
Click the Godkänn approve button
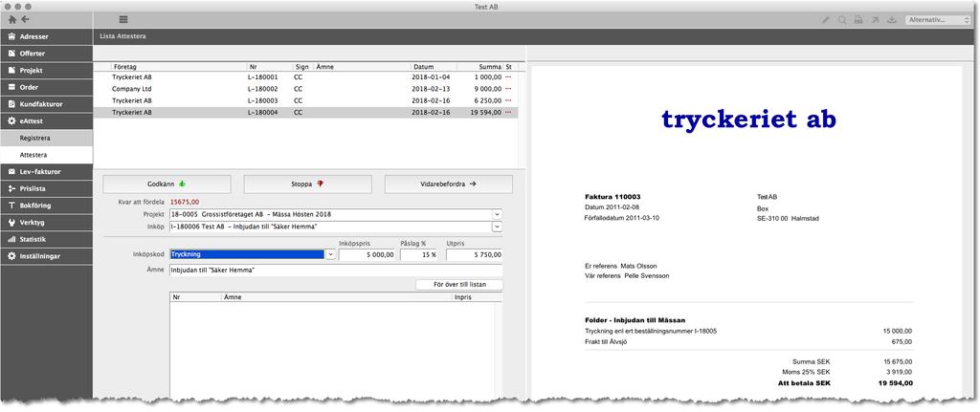(167, 184)
